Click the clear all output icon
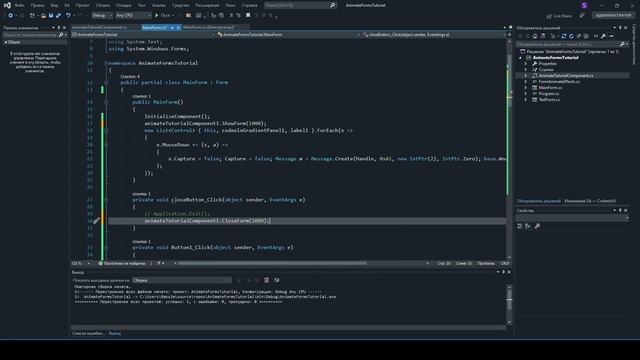This screenshot has height=360, width=640. pos(266,280)
